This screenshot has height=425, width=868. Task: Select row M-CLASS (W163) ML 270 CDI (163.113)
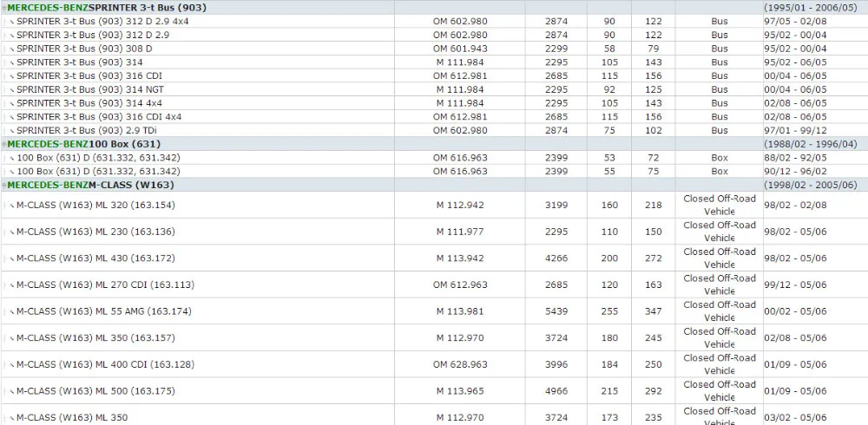434,284
